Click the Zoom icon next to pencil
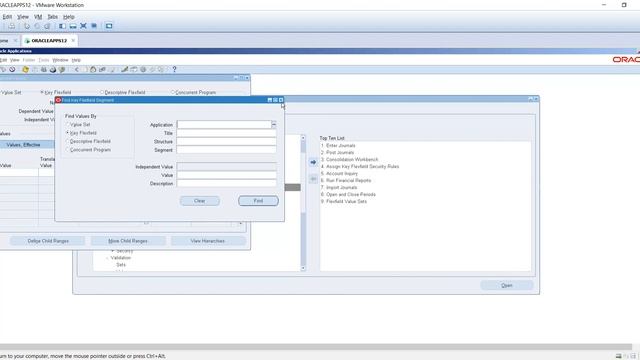Image resolution: width=640 pixels, height=360 pixels. [133, 69]
